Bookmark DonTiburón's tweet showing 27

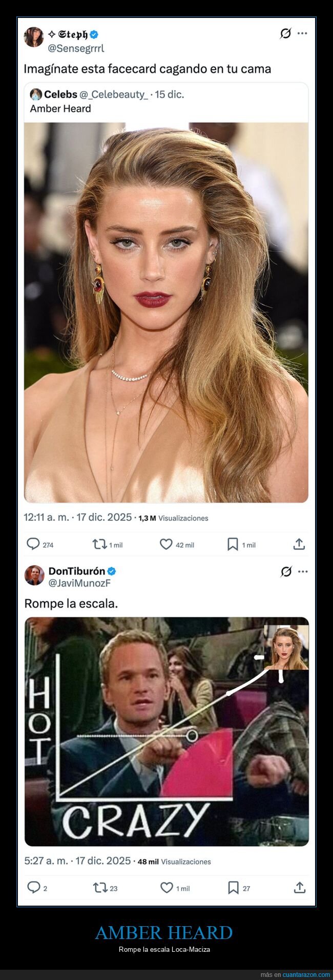click(x=233, y=887)
